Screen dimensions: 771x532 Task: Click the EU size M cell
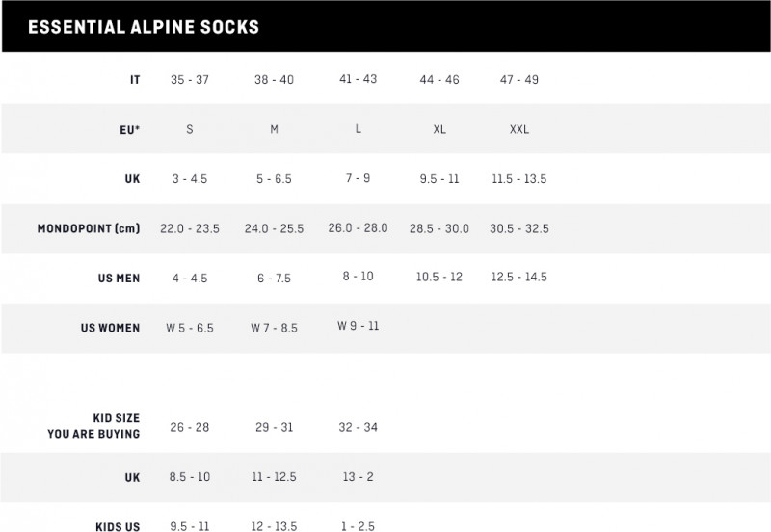click(274, 129)
